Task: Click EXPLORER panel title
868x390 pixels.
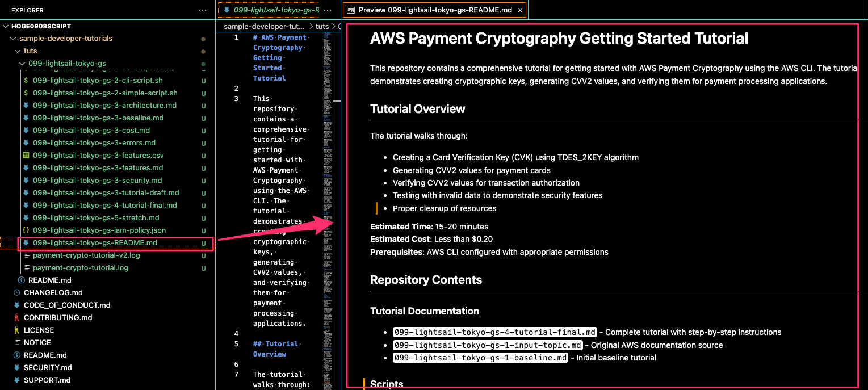Action: 27,10
